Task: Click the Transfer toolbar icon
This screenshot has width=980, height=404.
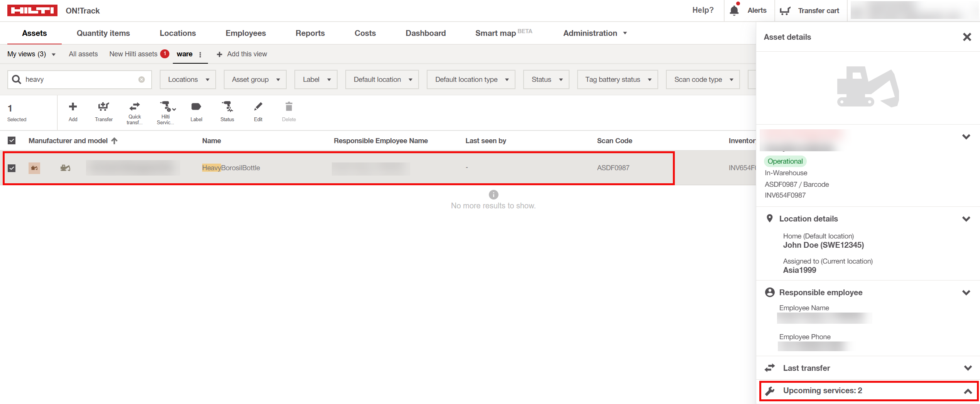Action: click(103, 107)
